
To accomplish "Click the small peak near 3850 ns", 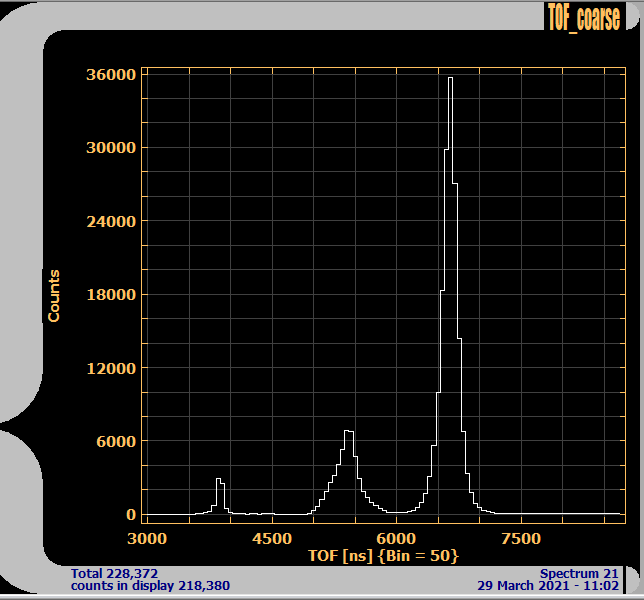I will [x=219, y=480].
